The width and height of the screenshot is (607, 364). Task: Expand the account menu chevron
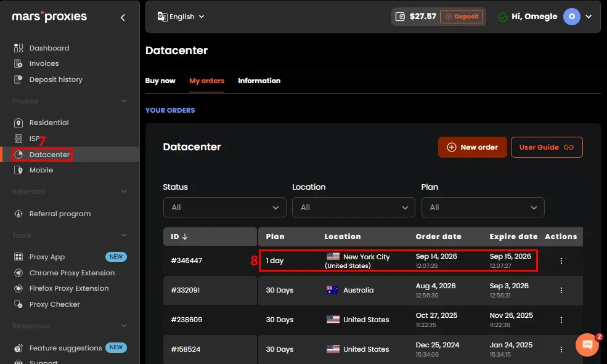pyautogui.click(x=589, y=17)
